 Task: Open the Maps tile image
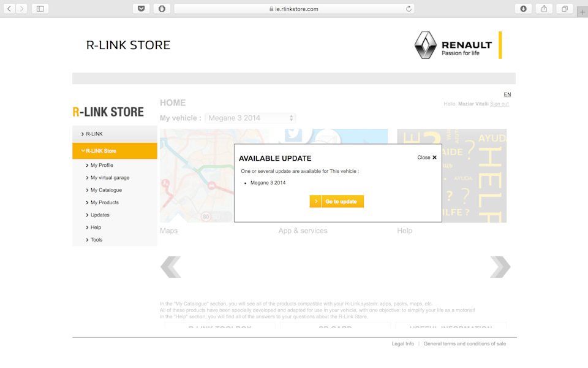point(197,176)
